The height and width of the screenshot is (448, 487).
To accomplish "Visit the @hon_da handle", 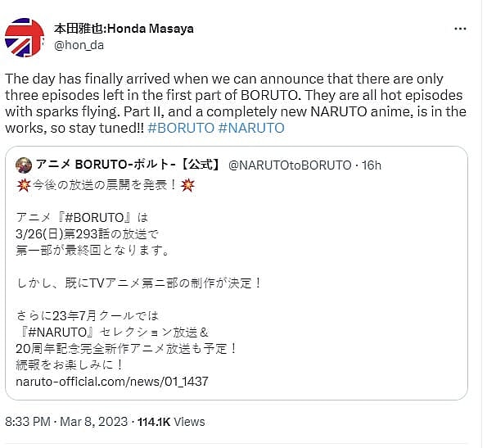I will click(79, 45).
